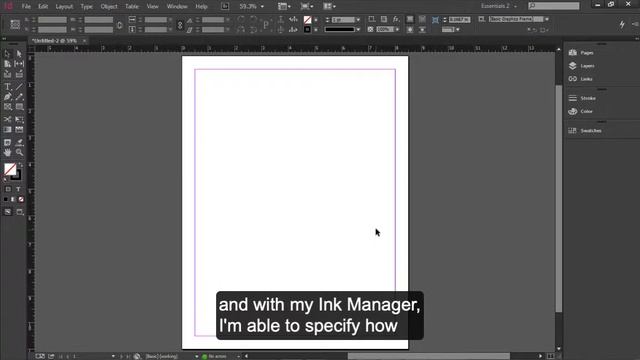Screen dimensions: 640x360
Task: Open the stroke weight dropdown
Action: pos(358,20)
